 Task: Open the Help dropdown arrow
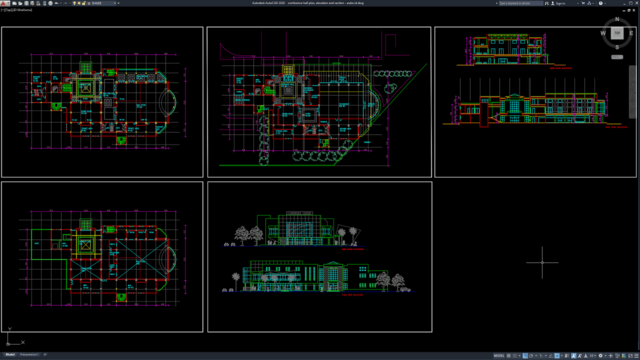pyautogui.click(x=605, y=3)
